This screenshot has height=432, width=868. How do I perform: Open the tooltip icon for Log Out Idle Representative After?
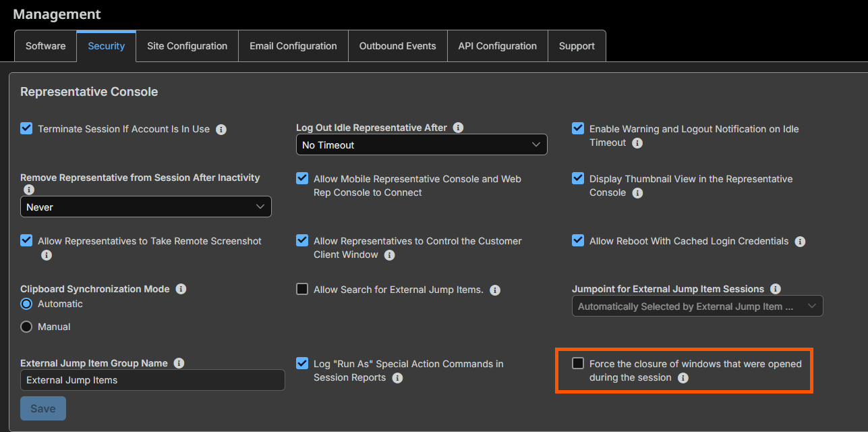click(x=458, y=127)
